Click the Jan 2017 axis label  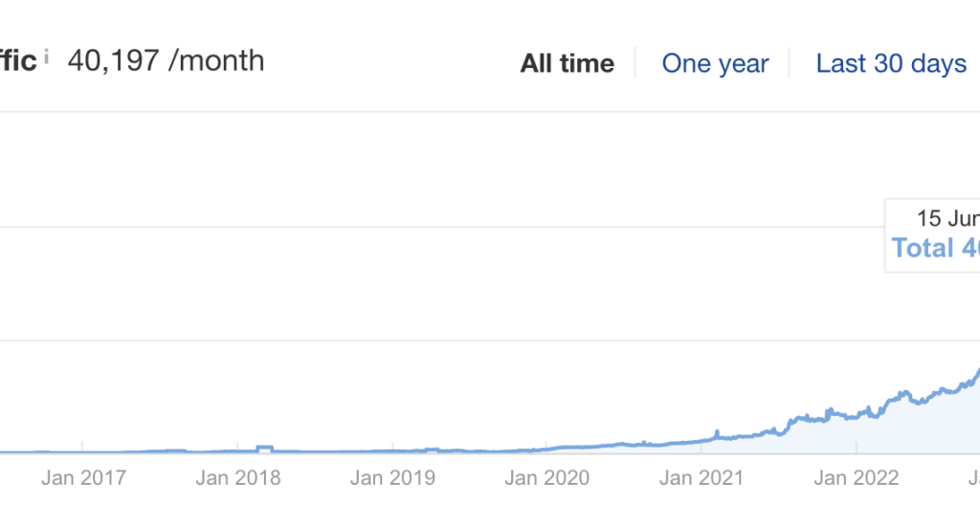(83, 478)
